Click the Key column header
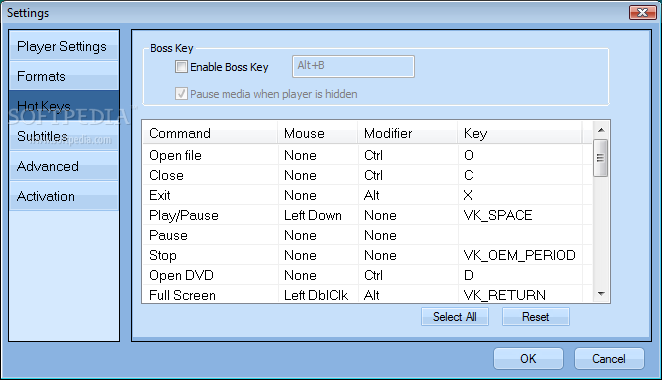This screenshot has height=380, width=662. pos(520,133)
